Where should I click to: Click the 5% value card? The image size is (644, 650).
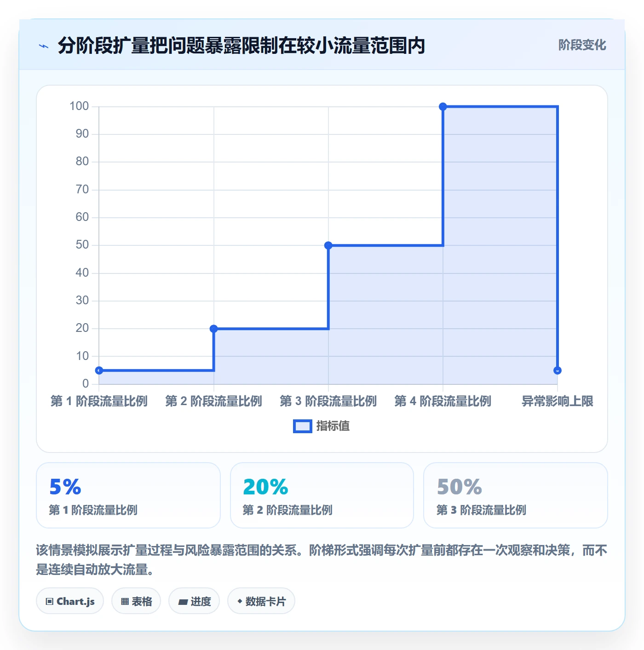tap(128, 495)
